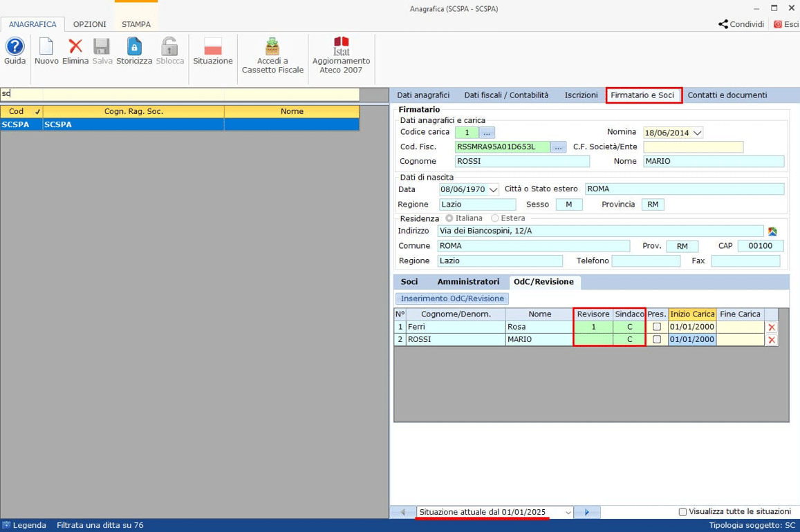This screenshot has height=532, width=800.
Task: Create a new record with Nuovo
Action: [x=46, y=47]
